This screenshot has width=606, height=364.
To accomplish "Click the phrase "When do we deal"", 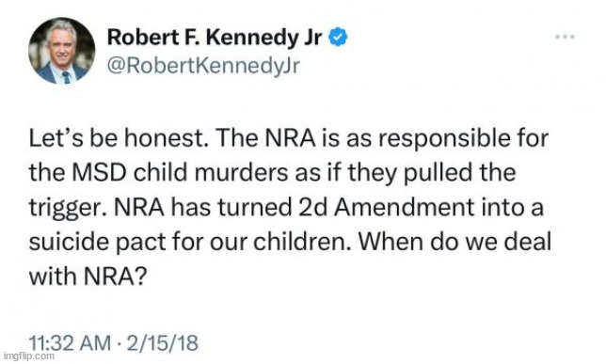I will point(454,242).
